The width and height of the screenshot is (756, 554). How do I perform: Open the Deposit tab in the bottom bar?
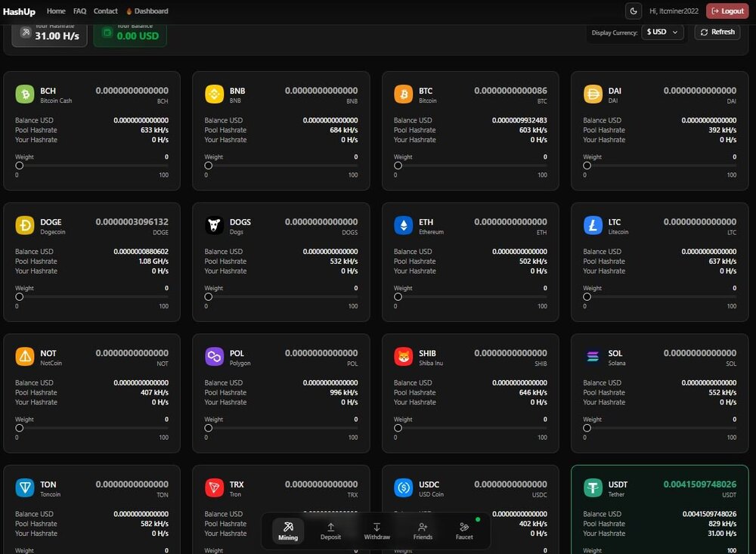point(331,531)
